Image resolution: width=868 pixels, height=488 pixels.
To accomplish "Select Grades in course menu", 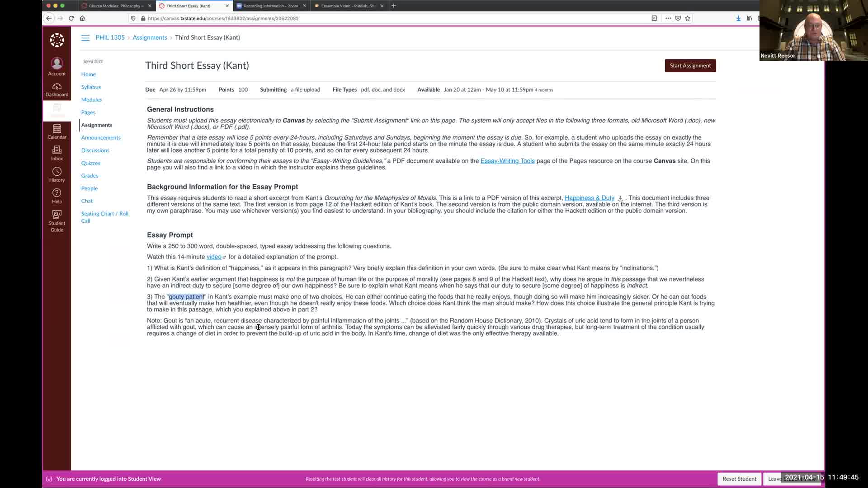I will 90,175.
